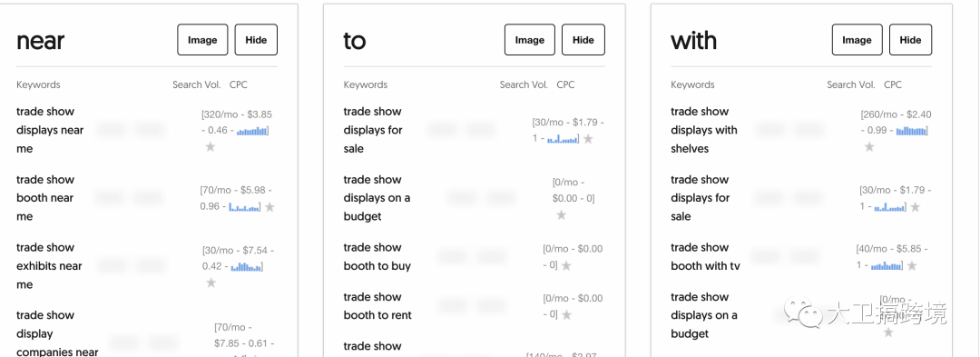Favorite the "trade show booth near me" keyword

(x=269, y=206)
